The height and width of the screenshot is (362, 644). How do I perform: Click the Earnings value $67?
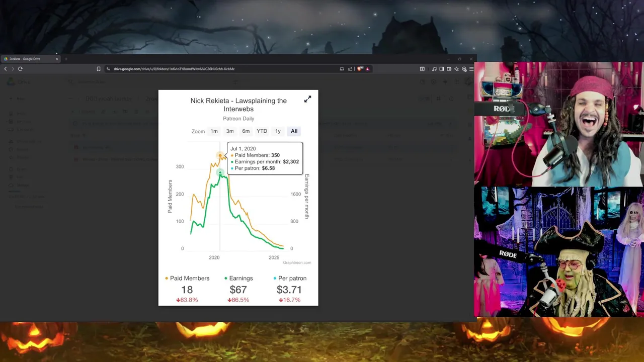click(x=238, y=290)
